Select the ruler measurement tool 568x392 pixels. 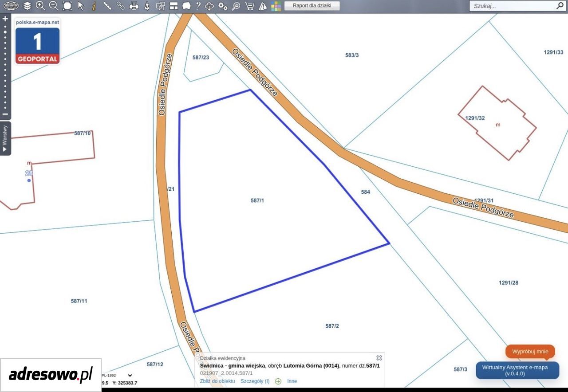[x=107, y=6]
